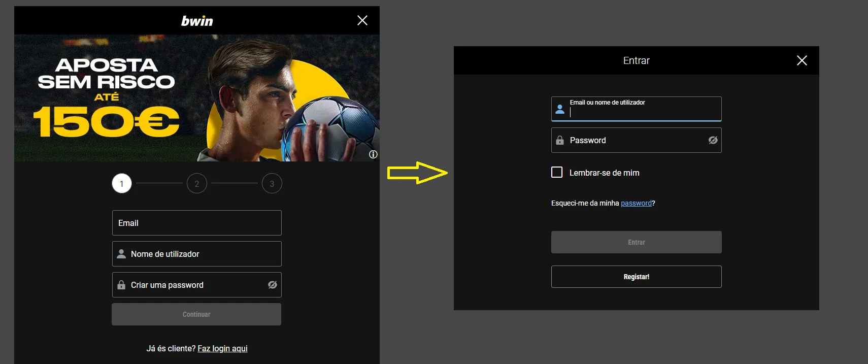This screenshot has height=364, width=868.
Task: Click the Entrar dialog title text
Action: (637, 60)
